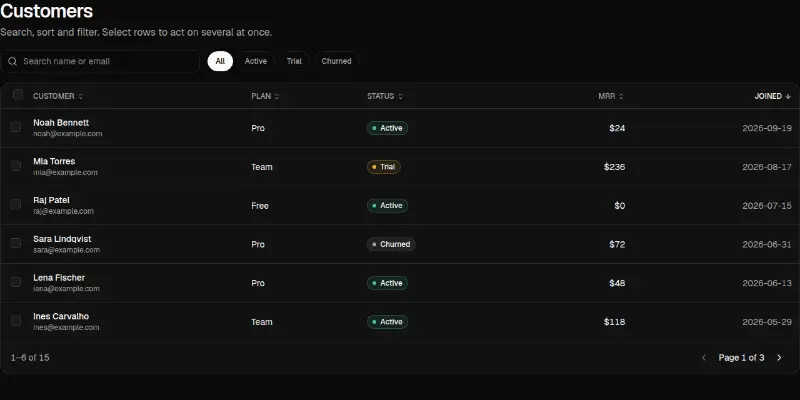Click the sort arrows next to MRR
Viewport: 800px width, 400px height.
point(621,96)
